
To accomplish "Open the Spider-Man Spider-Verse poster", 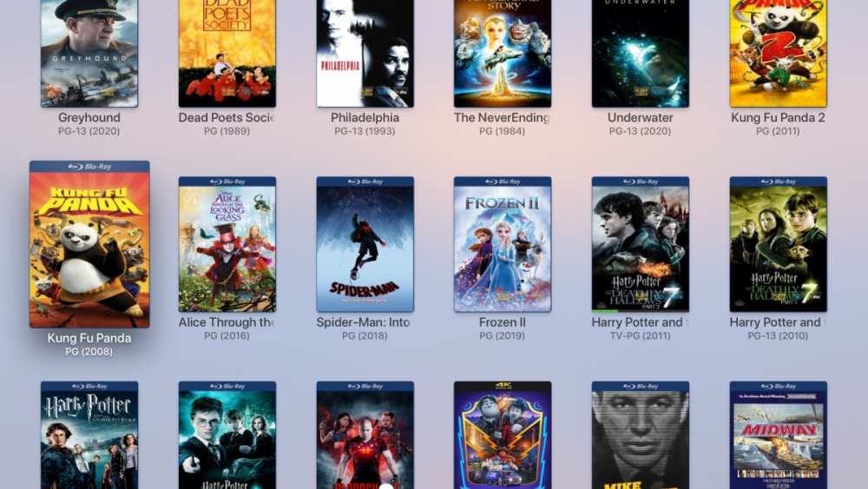I will [365, 244].
